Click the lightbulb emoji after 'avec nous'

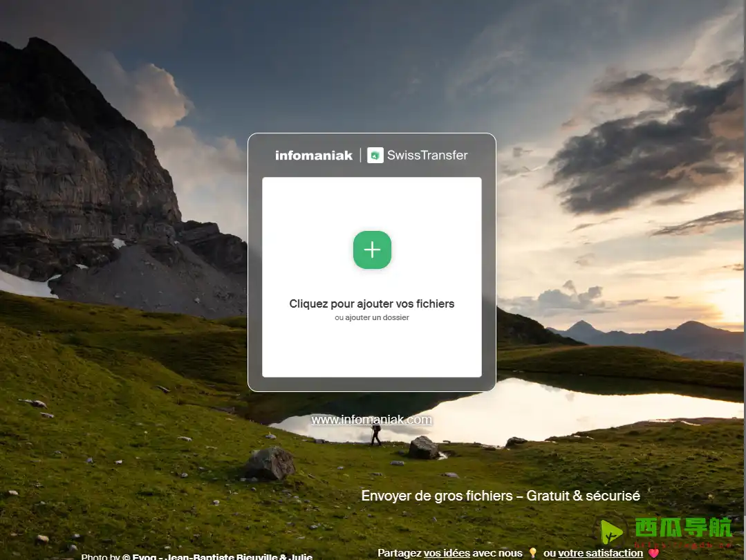click(532, 553)
